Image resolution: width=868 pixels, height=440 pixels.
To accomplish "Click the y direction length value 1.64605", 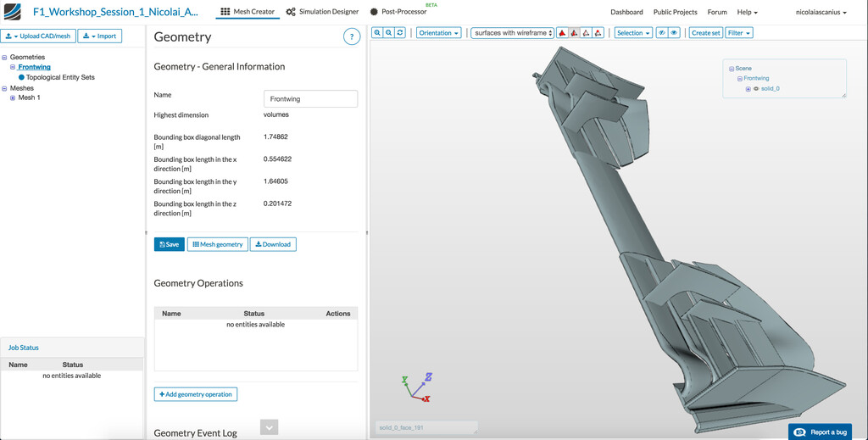I will click(275, 181).
